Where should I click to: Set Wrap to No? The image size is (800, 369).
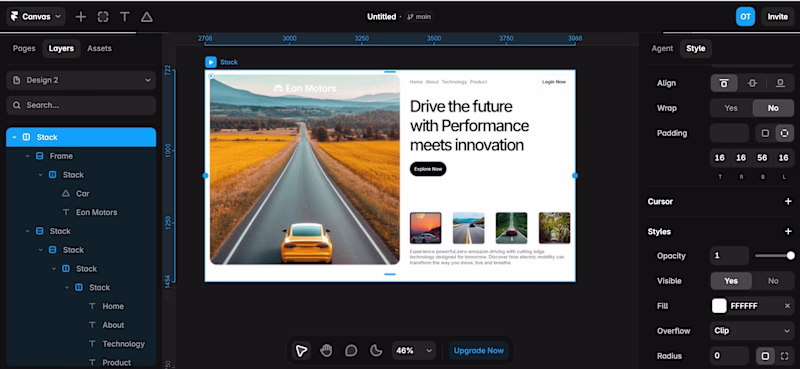pos(773,108)
